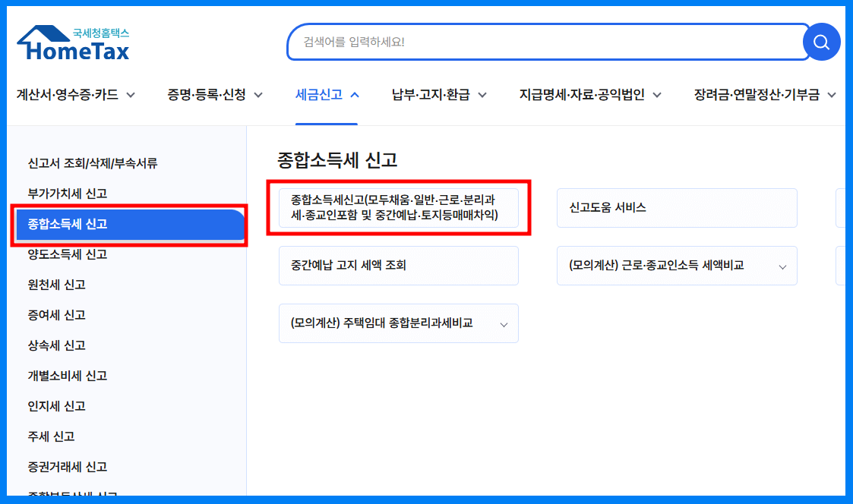Expand (모의계산) 근로·종교인소득 세액비교 panel

pos(676,266)
